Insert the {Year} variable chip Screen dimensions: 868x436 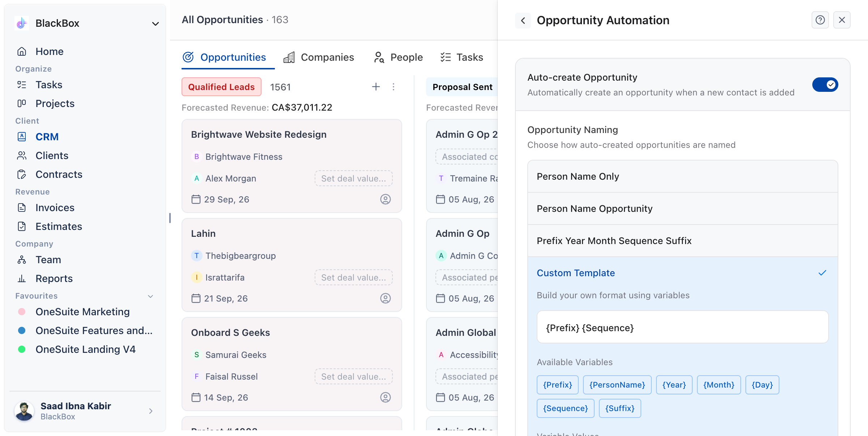click(674, 385)
